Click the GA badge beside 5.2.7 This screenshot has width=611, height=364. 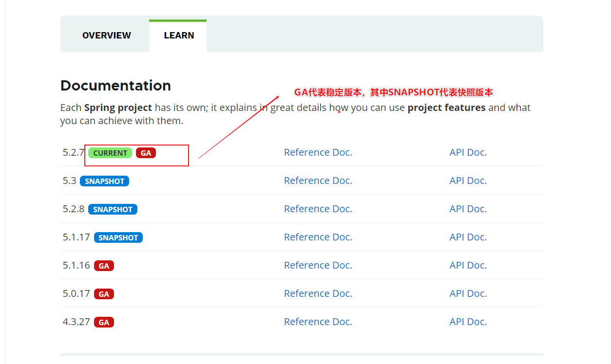[146, 153]
